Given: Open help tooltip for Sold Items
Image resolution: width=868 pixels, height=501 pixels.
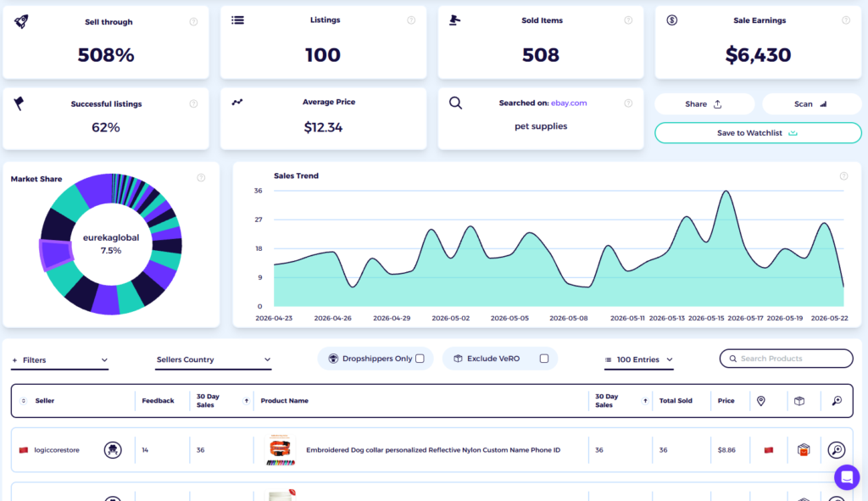Looking at the screenshot, I should coord(628,20).
